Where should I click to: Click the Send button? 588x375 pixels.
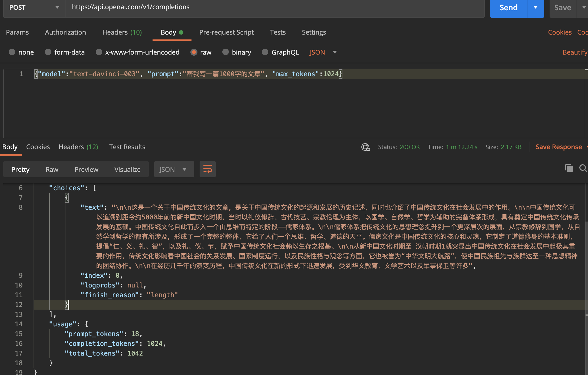pos(508,7)
